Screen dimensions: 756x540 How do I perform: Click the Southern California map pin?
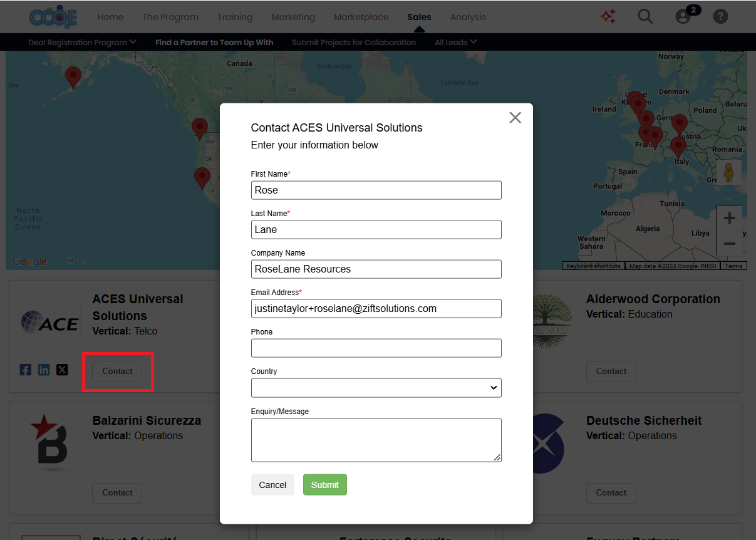pyautogui.click(x=202, y=179)
